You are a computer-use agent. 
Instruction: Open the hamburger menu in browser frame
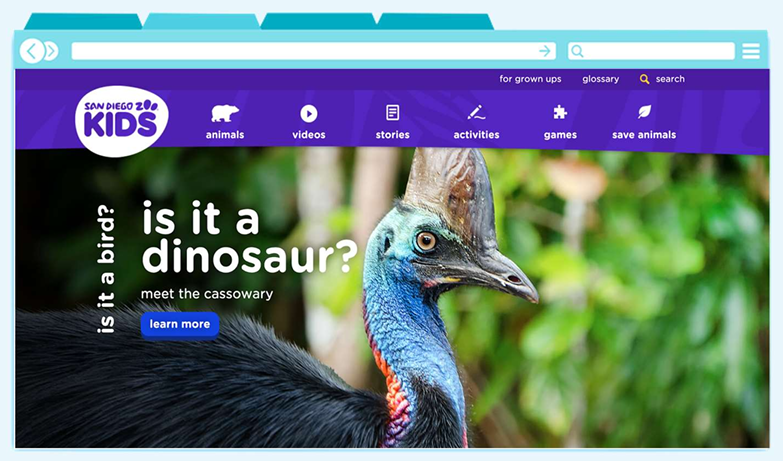(751, 51)
